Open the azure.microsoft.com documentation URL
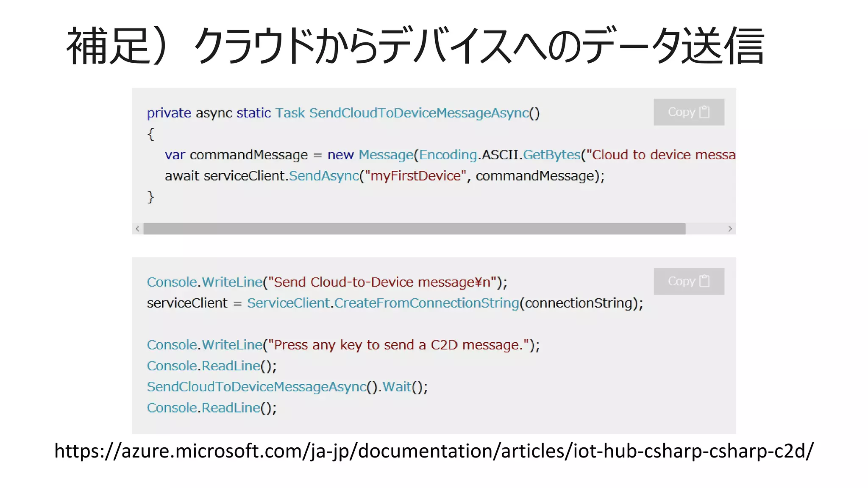 [x=434, y=451]
